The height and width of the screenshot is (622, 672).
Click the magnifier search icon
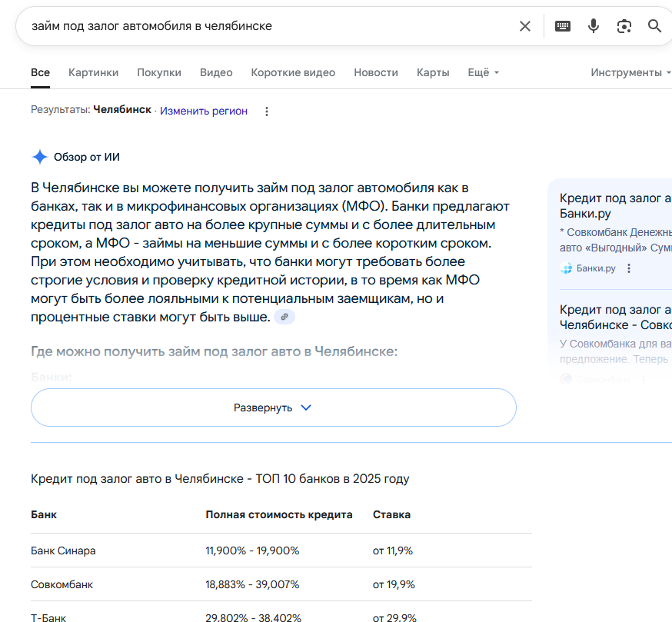pos(654,26)
